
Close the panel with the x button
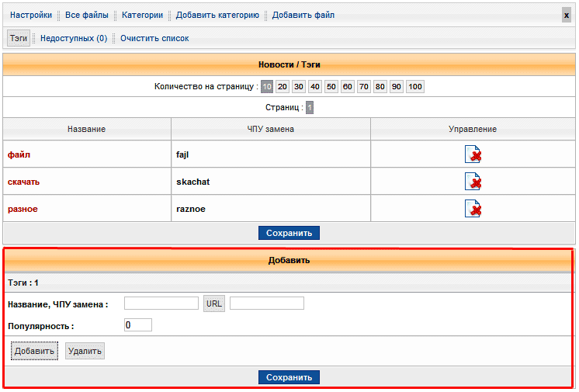tap(566, 15)
